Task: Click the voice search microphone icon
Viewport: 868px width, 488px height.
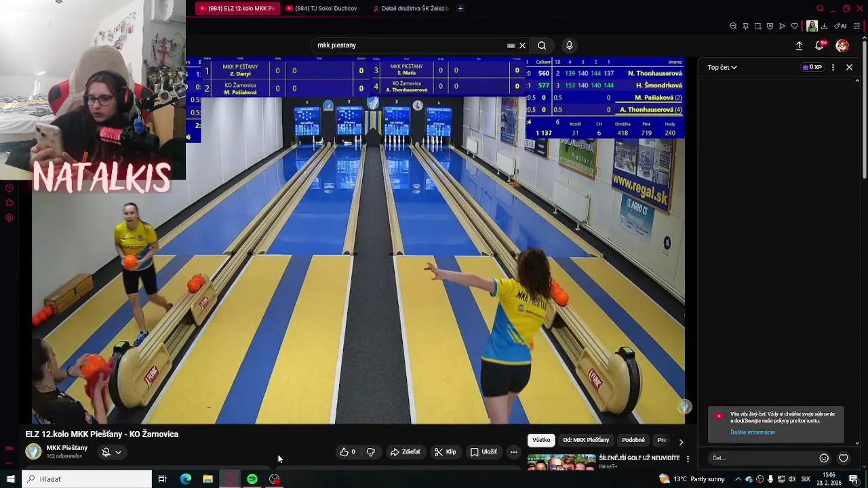Action: 569,45
